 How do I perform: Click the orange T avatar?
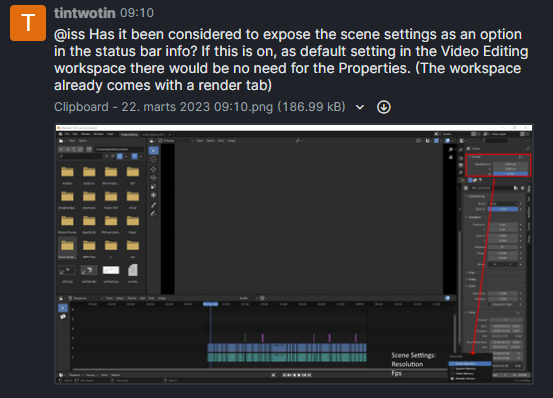pyautogui.click(x=28, y=23)
